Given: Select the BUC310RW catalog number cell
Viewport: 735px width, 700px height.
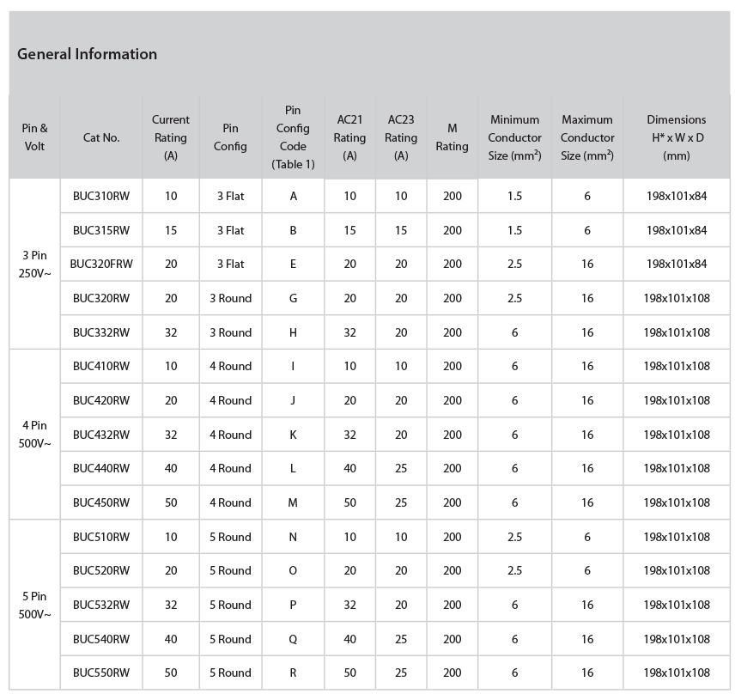Looking at the screenshot, I should 101,196.
